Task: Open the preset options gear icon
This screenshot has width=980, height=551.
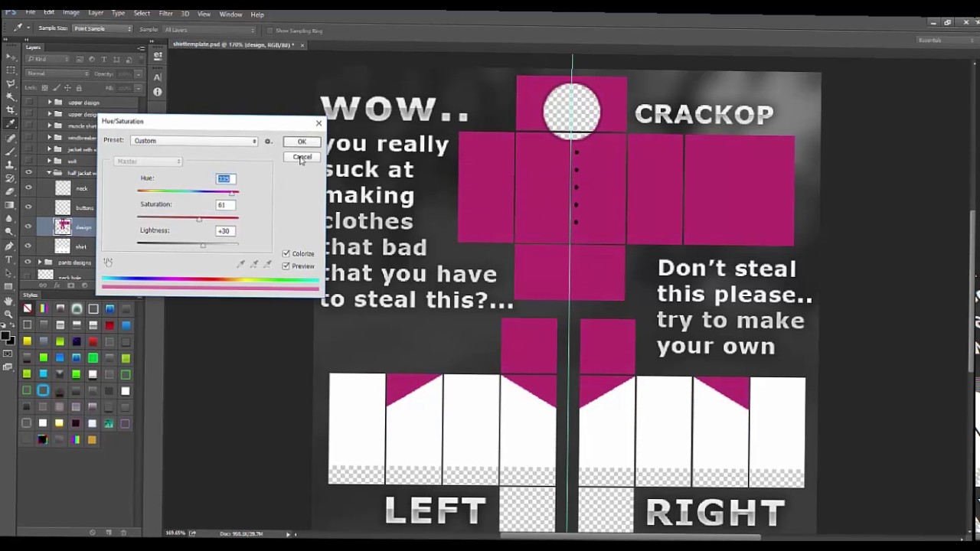Action: (268, 141)
